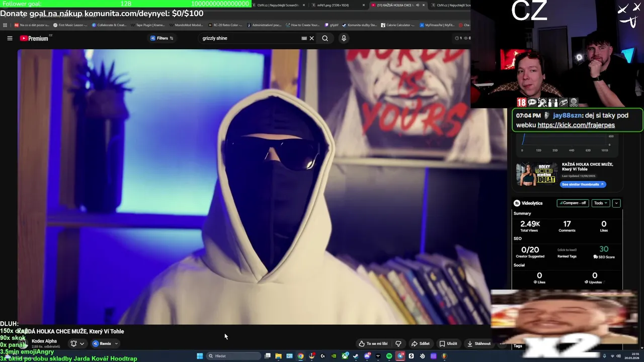Select '2.49K Total Views' statistic
Viewport: 644px width, 362px height.
point(530,226)
